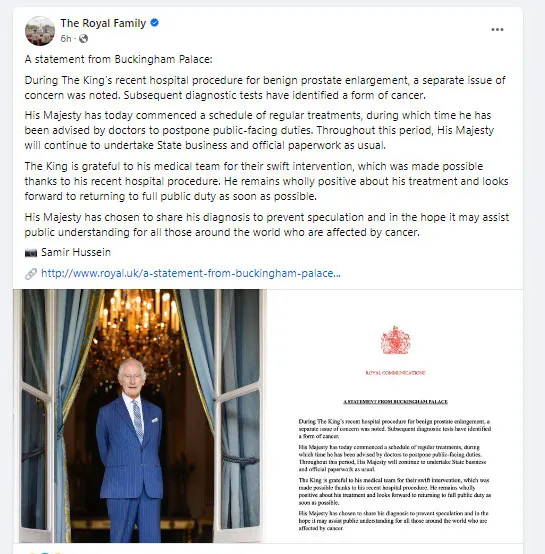
Task: Click the camera icon beside Samir Hussein
Action: click(31, 253)
